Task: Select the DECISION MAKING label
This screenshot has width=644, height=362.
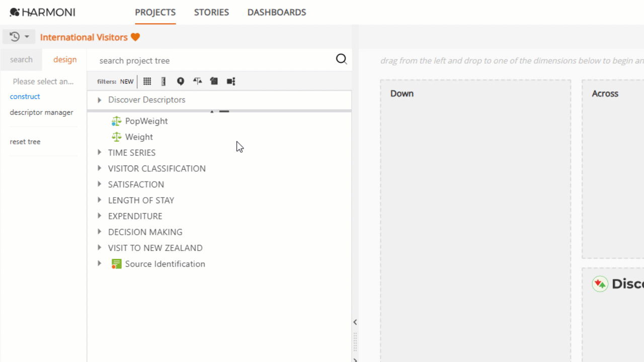Action: click(x=145, y=232)
